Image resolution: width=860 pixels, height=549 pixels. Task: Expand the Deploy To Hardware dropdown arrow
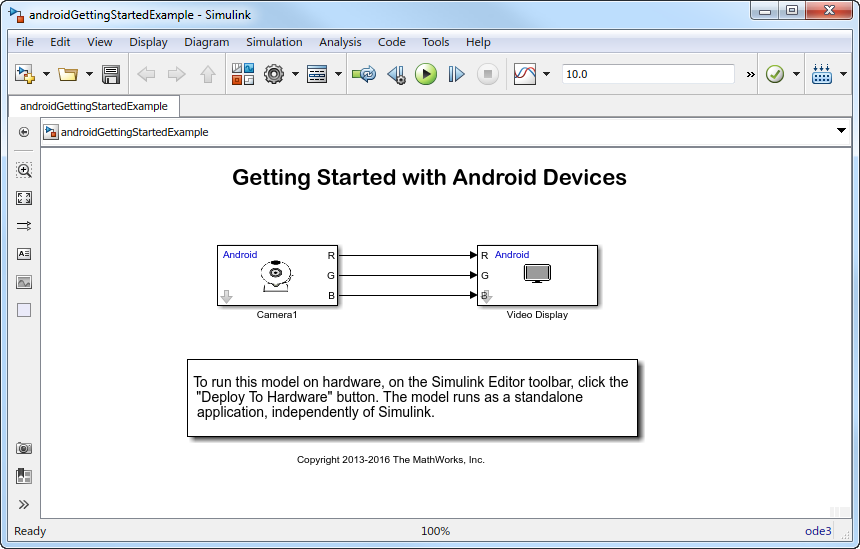[x=844, y=74]
